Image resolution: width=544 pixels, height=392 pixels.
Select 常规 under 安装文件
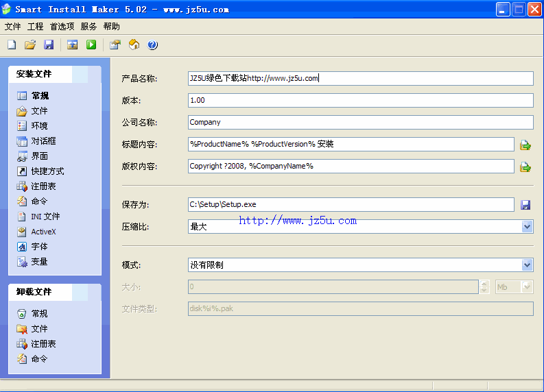pyautogui.click(x=33, y=96)
